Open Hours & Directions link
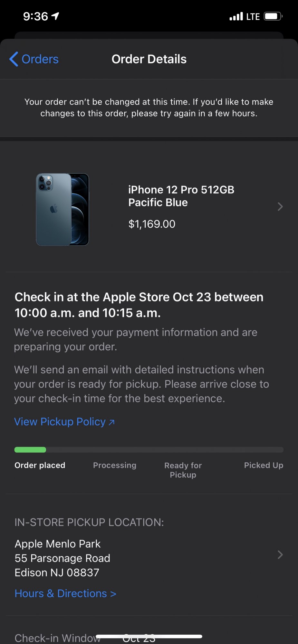 [65, 593]
